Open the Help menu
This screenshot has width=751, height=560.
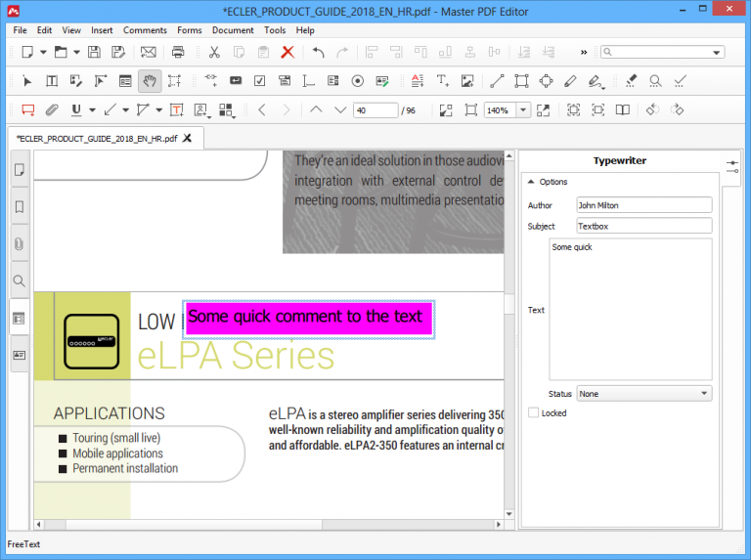pyautogui.click(x=305, y=30)
